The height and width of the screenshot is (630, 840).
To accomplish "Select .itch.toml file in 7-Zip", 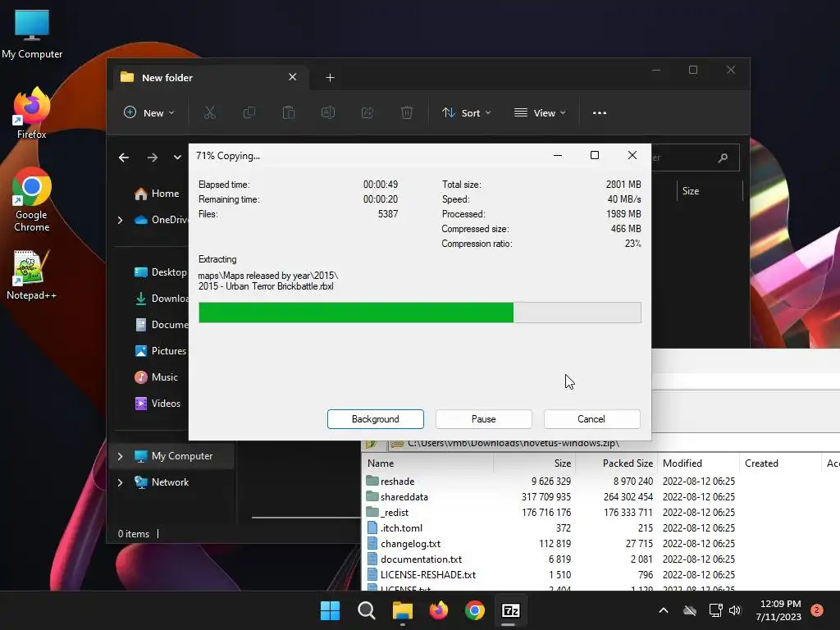I will tap(395, 527).
